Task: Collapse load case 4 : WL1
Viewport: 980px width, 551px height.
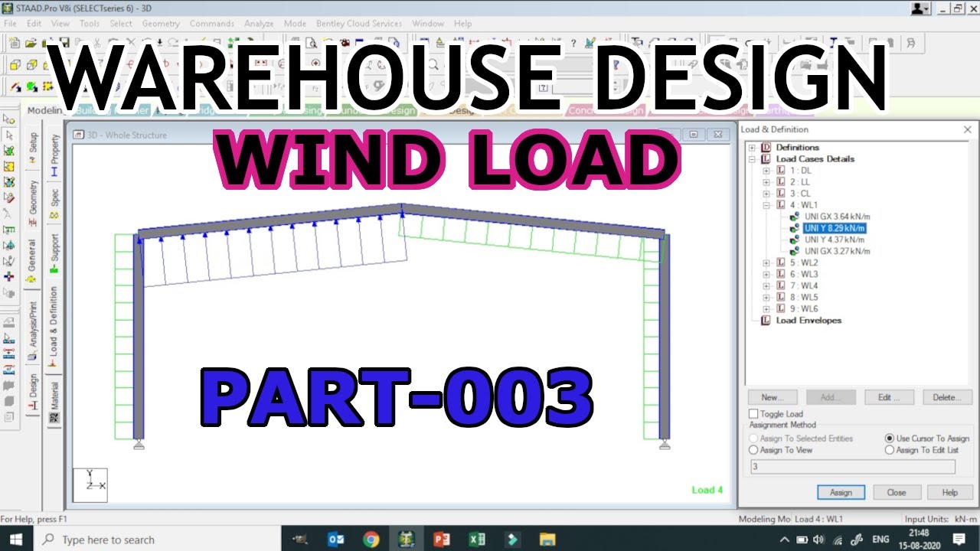Action: coord(766,205)
